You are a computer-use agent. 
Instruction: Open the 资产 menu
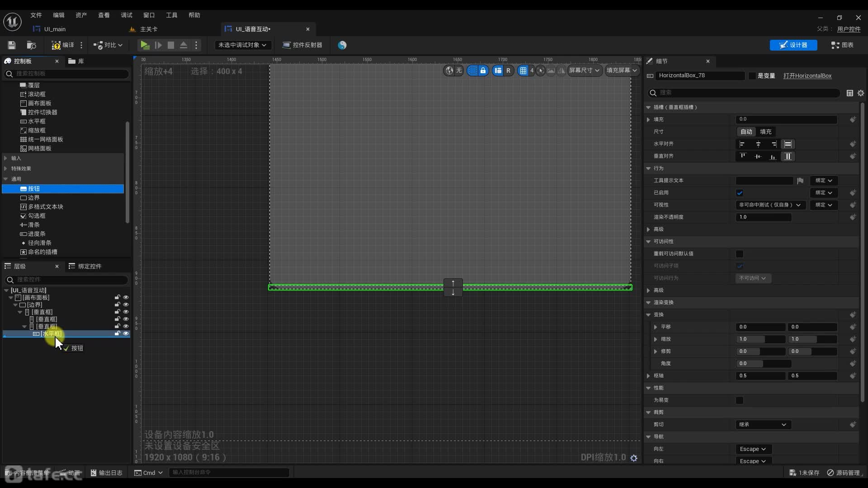(x=81, y=15)
